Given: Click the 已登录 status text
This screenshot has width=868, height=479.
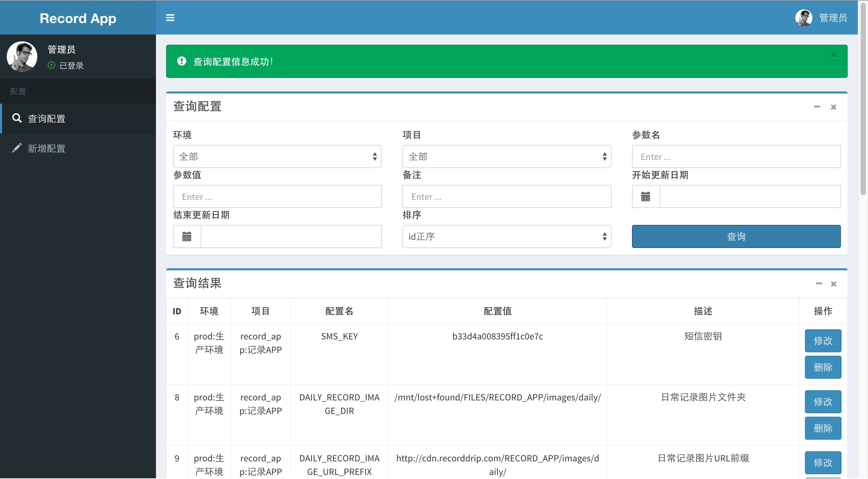Looking at the screenshot, I should point(71,66).
